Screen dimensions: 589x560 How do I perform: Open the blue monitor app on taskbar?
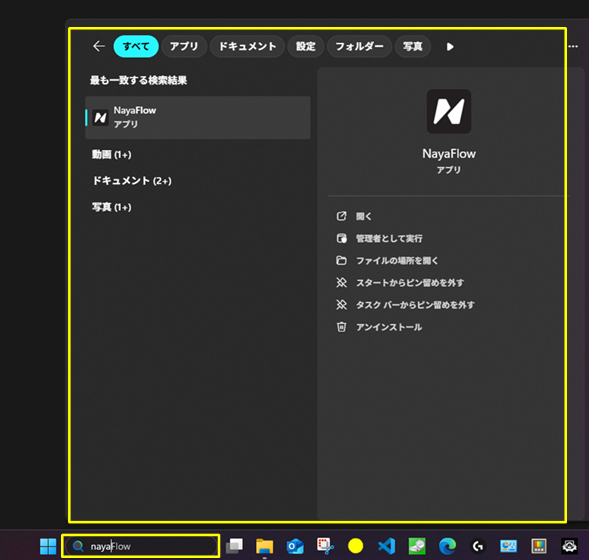click(508, 546)
